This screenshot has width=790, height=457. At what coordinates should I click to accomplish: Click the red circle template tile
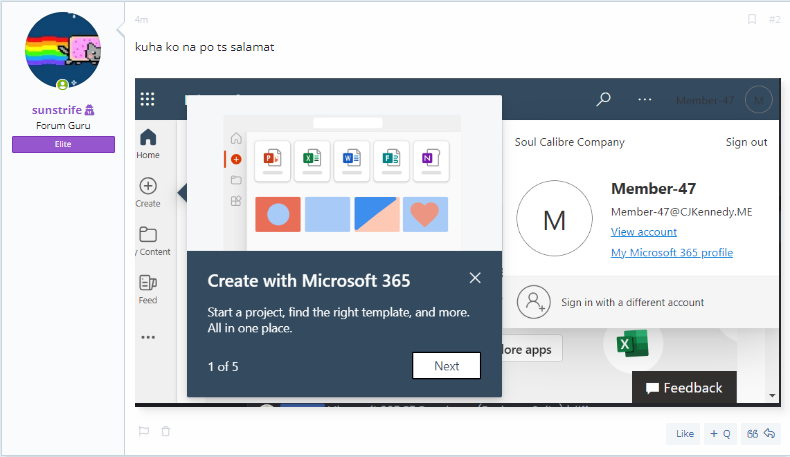(x=278, y=214)
